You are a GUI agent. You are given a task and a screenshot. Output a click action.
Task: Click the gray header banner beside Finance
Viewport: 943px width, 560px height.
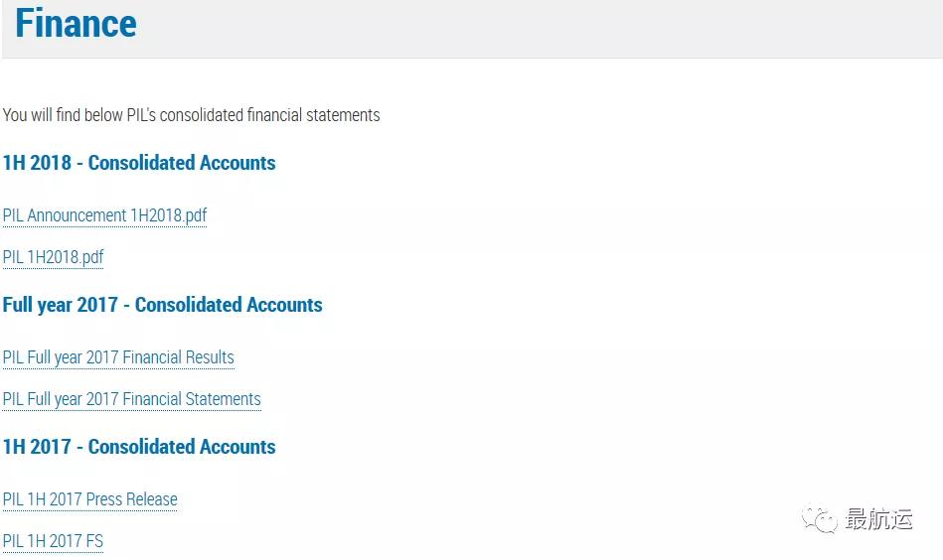[x=542, y=28]
